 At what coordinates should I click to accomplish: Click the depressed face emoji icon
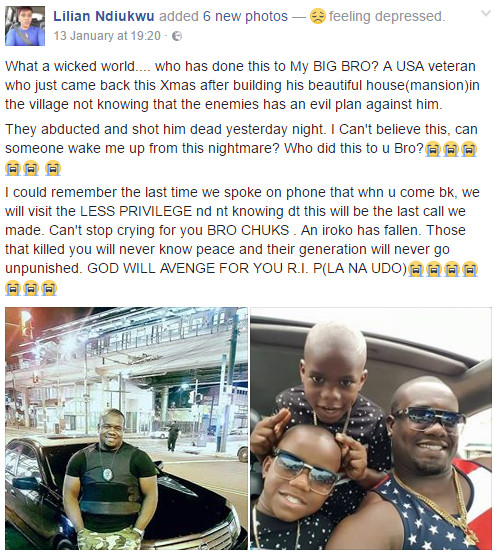click(318, 17)
